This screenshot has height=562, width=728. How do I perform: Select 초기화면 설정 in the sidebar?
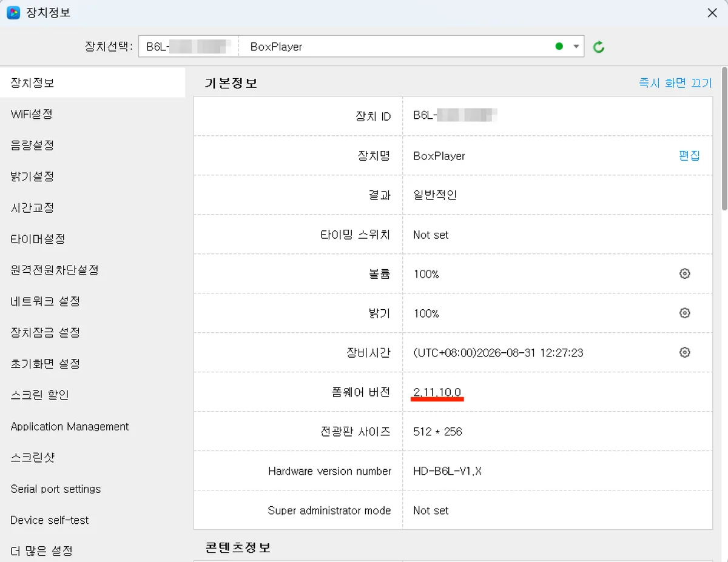coord(45,364)
